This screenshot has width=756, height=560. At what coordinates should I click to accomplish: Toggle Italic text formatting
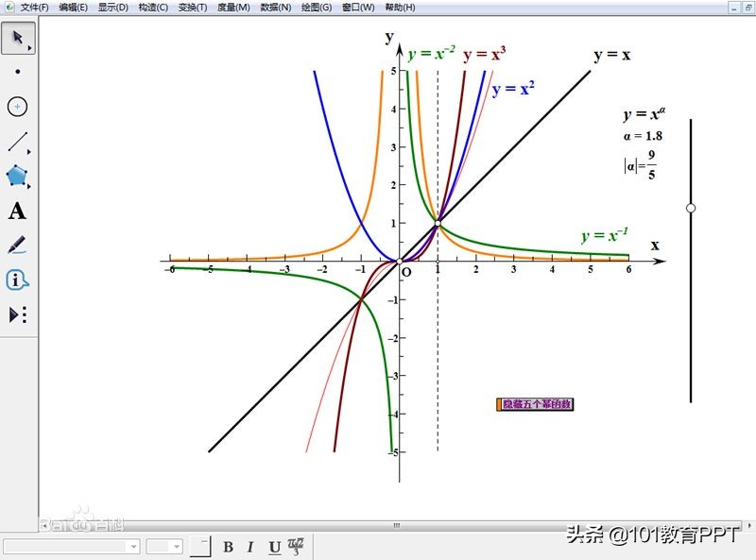pyautogui.click(x=250, y=547)
